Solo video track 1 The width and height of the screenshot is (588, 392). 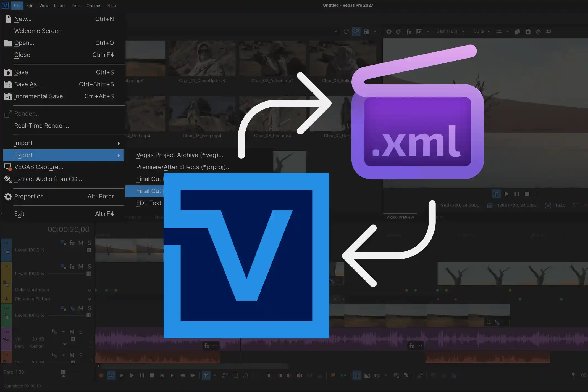click(x=90, y=243)
